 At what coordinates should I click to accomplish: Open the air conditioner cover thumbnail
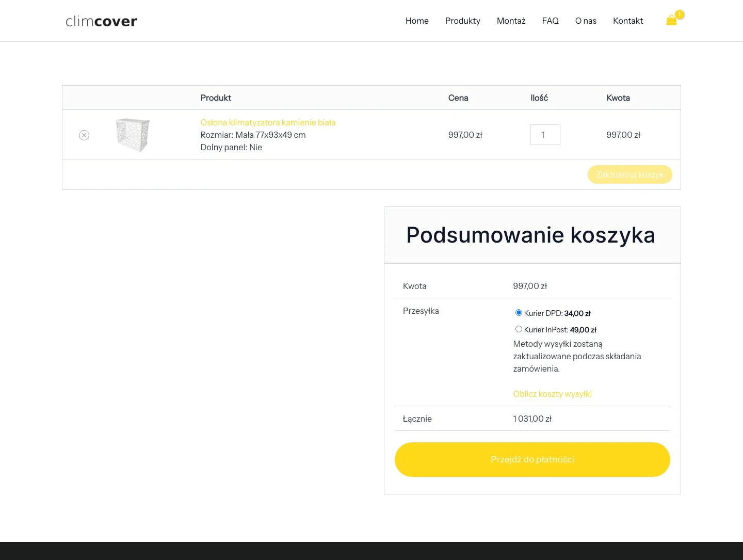point(133,135)
